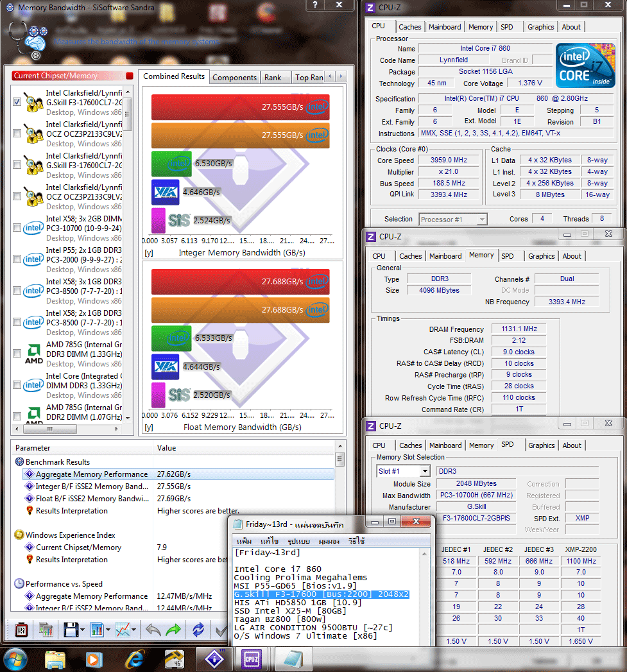
Task: Click the Performance vs. Speed clock icon
Action: click(x=19, y=583)
